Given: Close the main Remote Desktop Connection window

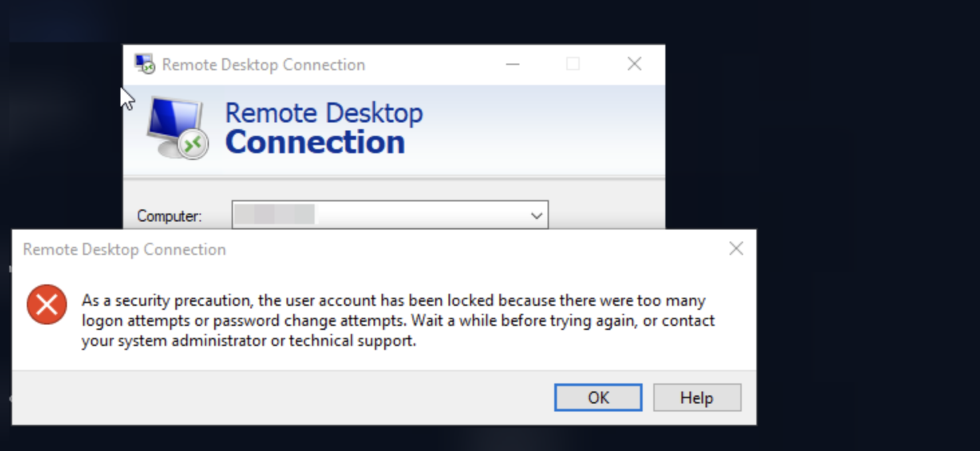Looking at the screenshot, I should [634, 64].
